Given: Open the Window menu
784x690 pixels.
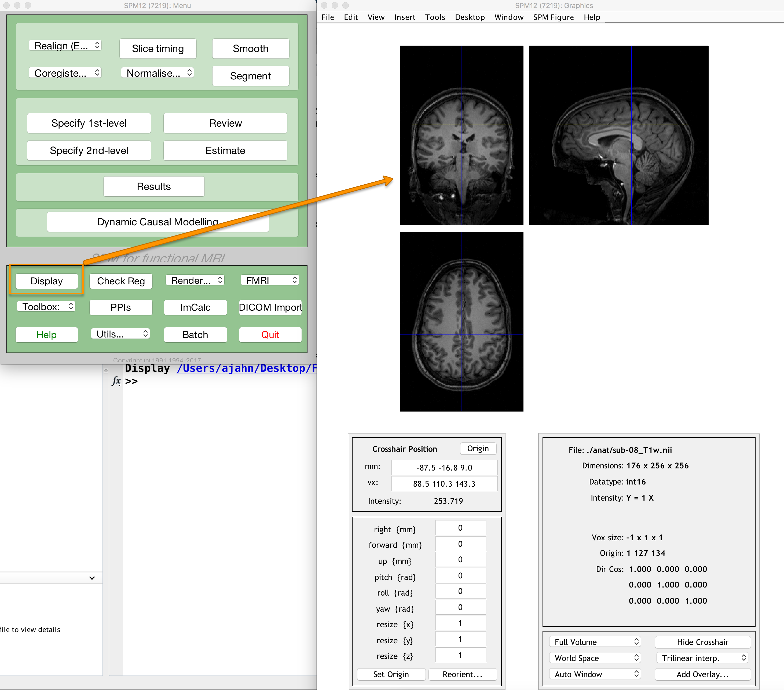Looking at the screenshot, I should 509,17.
